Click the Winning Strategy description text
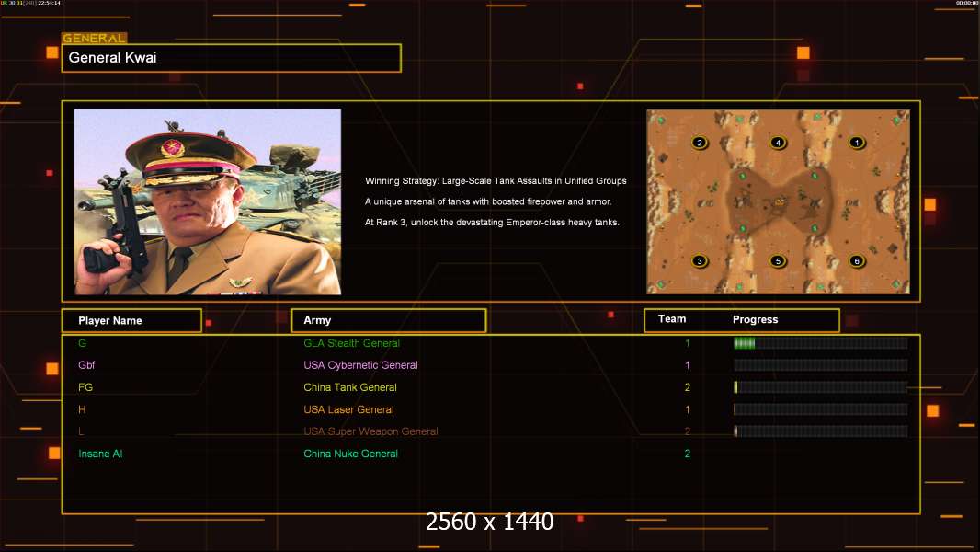 pyautogui.click(x=496, y=181)
